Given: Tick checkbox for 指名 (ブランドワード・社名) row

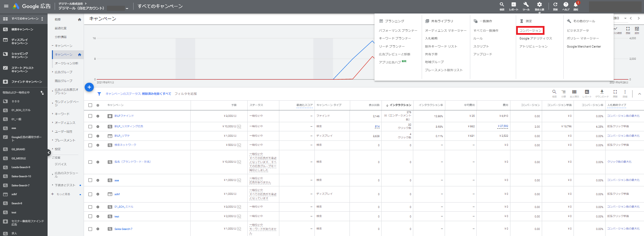Looking at the screenshot, I should coord(90,162).
